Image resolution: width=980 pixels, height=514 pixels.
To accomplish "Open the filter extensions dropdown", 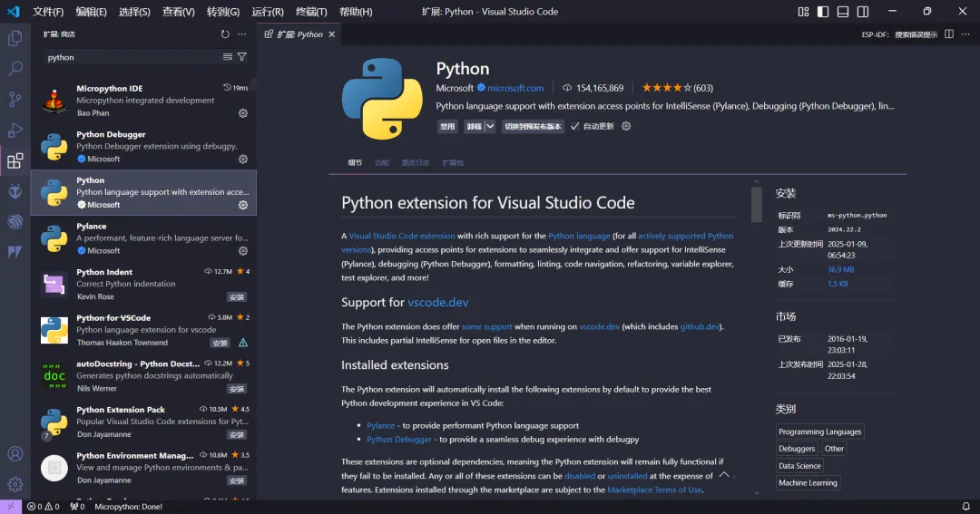I will [x=242, y=57].
